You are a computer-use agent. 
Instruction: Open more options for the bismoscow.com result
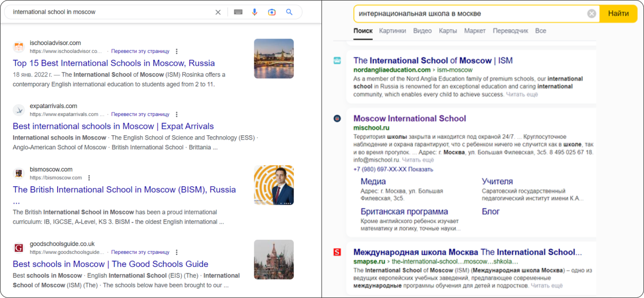click(x=89, y=178)
